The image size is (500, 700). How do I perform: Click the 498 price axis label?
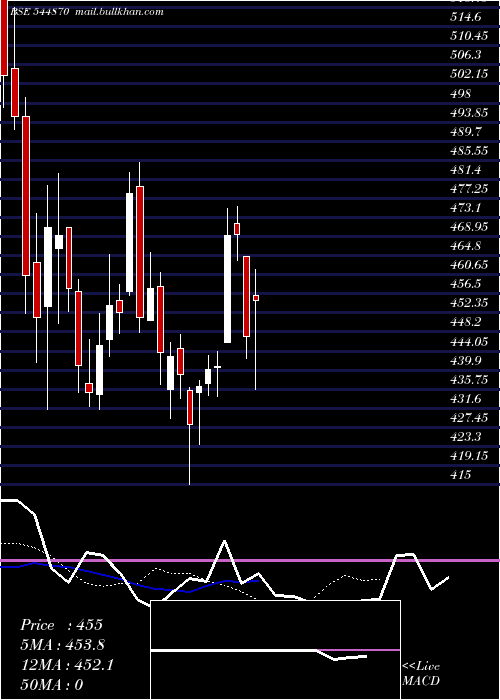[460, 93]
